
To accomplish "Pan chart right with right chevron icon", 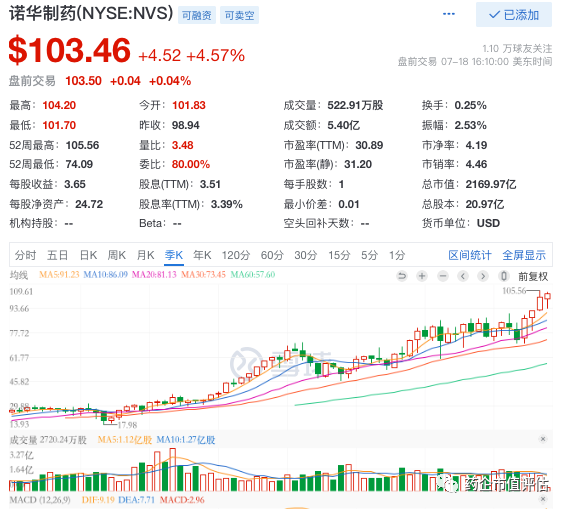I will click(483, 277).
